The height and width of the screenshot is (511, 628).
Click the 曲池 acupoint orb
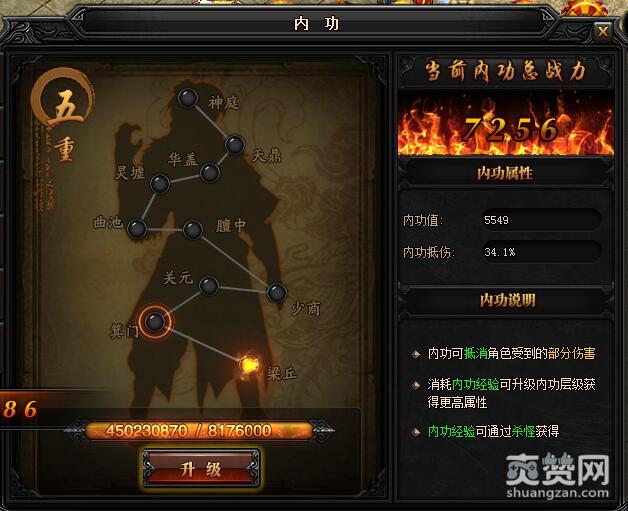coord(137,229)
